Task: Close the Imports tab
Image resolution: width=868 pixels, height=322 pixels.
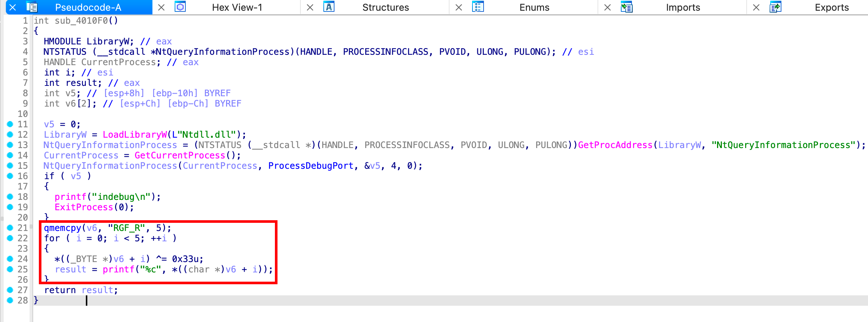Action: tap(608, 7)
